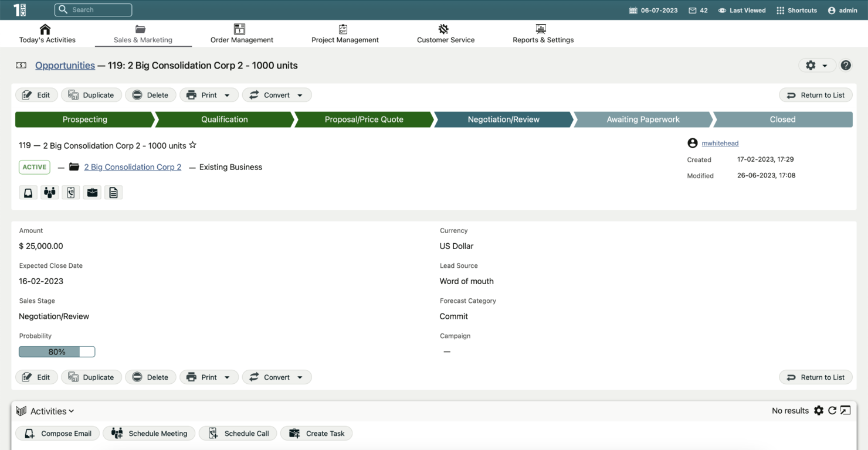Open the settings gear dropdown near help icon
This screenshot has height=450, width=868.
pos(817,65)
